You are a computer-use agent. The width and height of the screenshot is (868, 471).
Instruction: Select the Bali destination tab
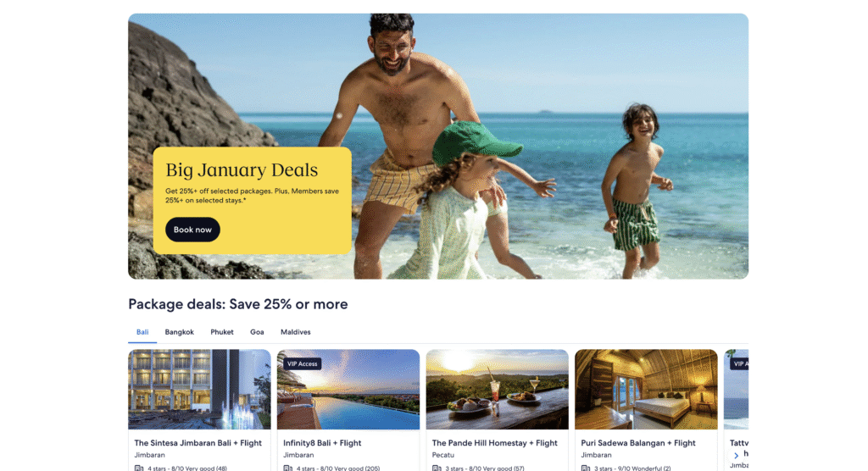coord(142,332)
